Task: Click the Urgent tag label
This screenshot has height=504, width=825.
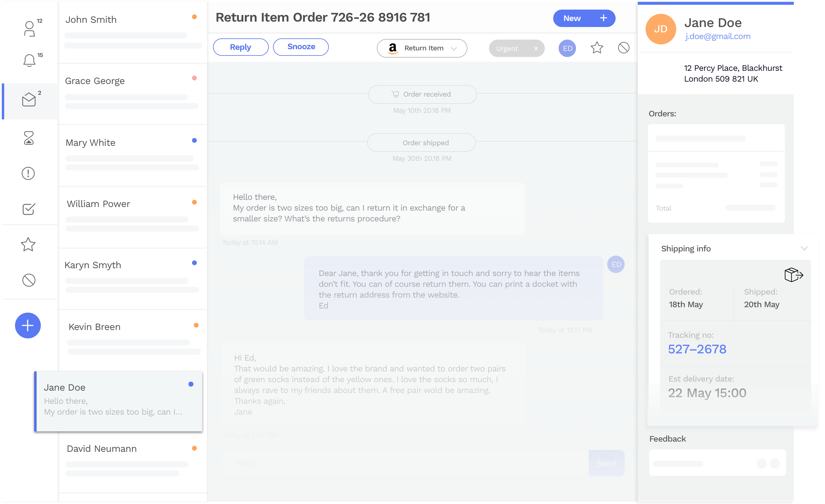Action: [x=507, y=49]
